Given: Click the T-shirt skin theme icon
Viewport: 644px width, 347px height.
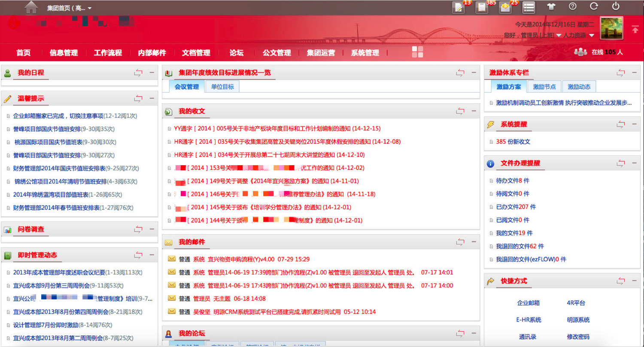Looking at the screenshot, I should click(551, 7).
